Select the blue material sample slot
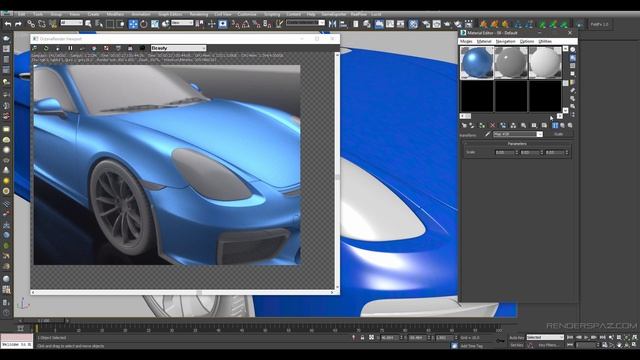Viewport: 640px width, 360px height. pos(477,62)
